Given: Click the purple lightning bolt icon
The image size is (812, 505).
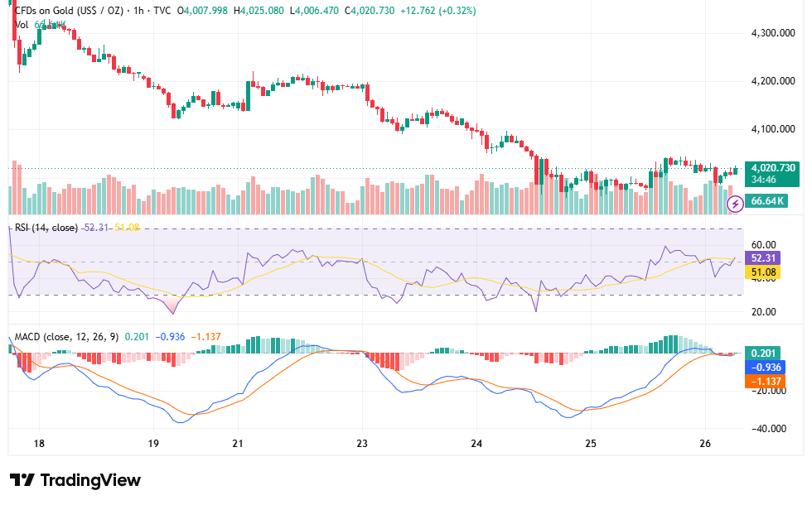Looking at the screenshot, I should (x=735, y=204).
